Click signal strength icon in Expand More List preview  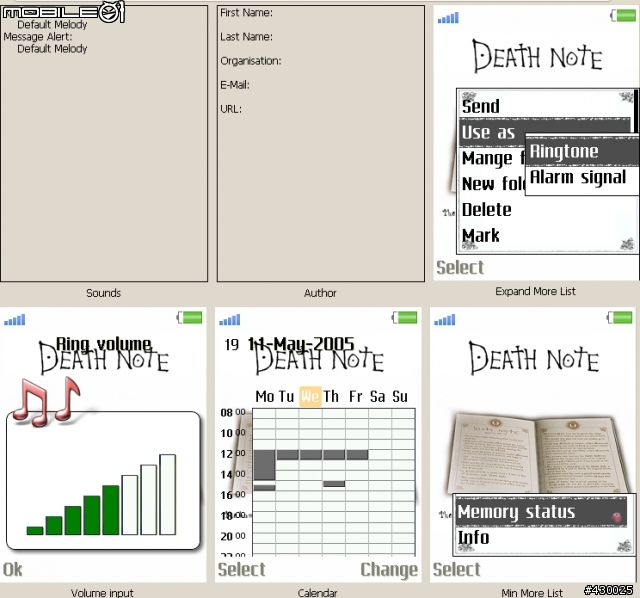click(448, 18)
